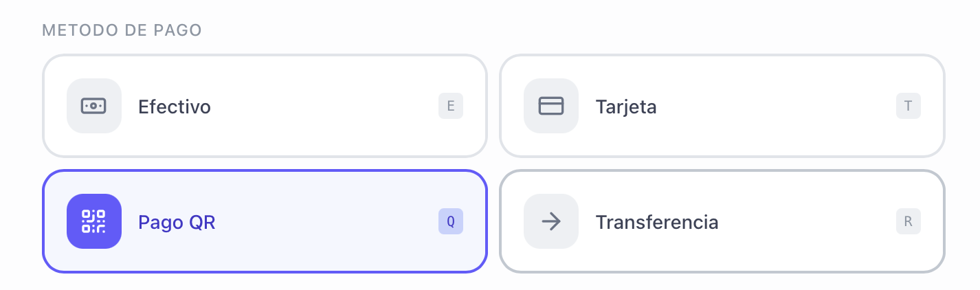The image size is (980, 290).
Task: Click the purple QR code icon
Action: 93,221
